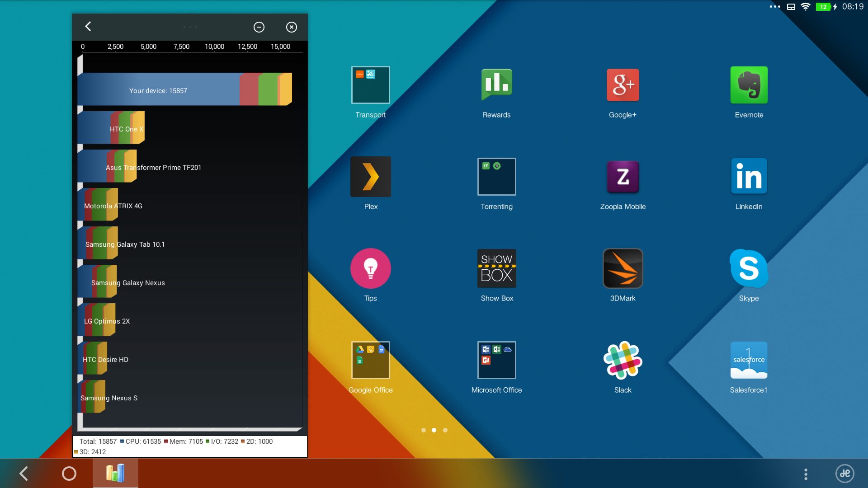Click the 2D: 1000 legend entry
Image resolution: width=868 pixels, height=488 pixels.
click(x=257, y=441)
